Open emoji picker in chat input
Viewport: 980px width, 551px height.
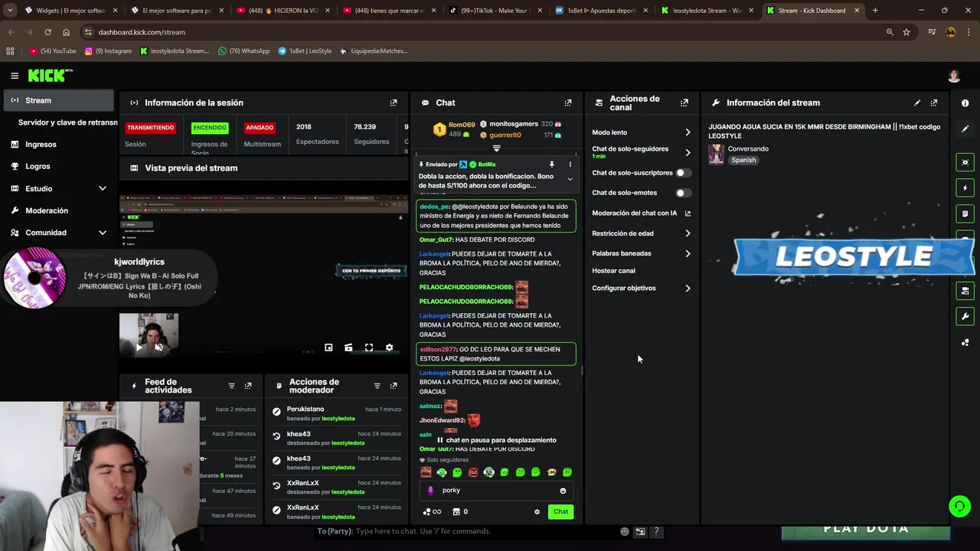pyautogui.click(x=563, y=491)
